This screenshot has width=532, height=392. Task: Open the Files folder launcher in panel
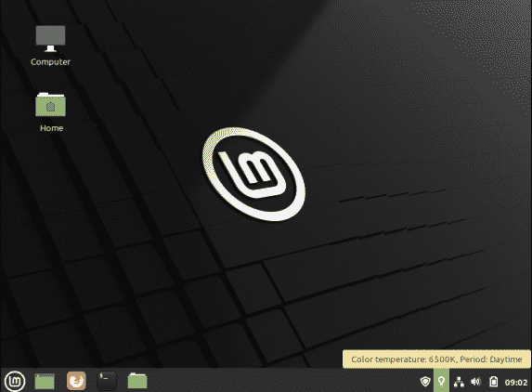point(137,381)
